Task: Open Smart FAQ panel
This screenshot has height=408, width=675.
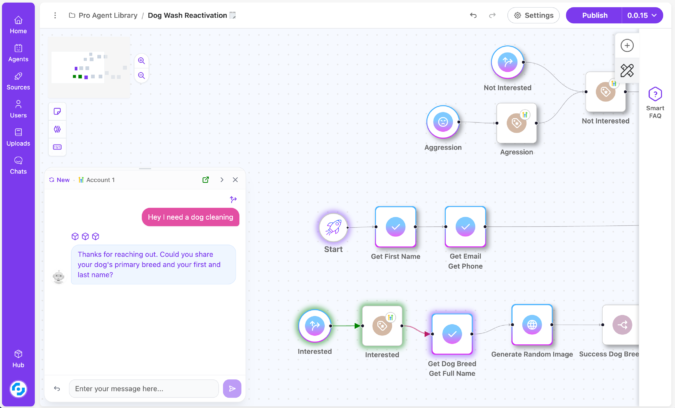Action: 655,102
